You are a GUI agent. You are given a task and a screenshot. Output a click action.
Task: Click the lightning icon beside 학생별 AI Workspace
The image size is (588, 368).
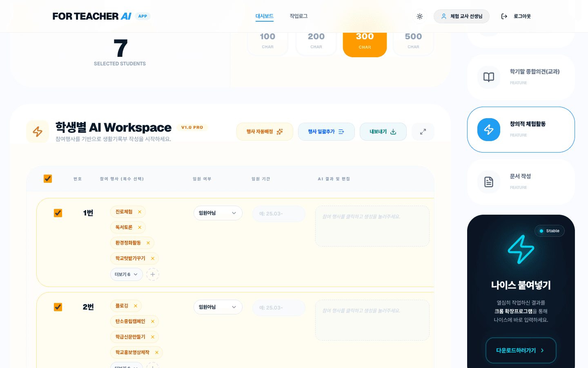[x=38, y=132]
